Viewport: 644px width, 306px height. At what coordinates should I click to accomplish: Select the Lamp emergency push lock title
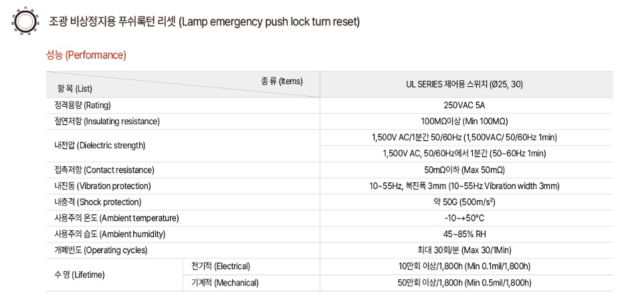pos(204,21)
